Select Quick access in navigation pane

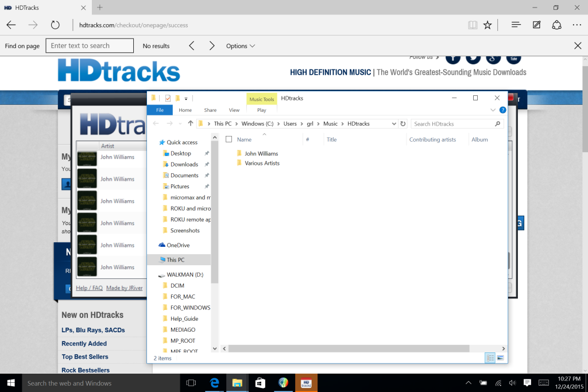click(182, 142)
